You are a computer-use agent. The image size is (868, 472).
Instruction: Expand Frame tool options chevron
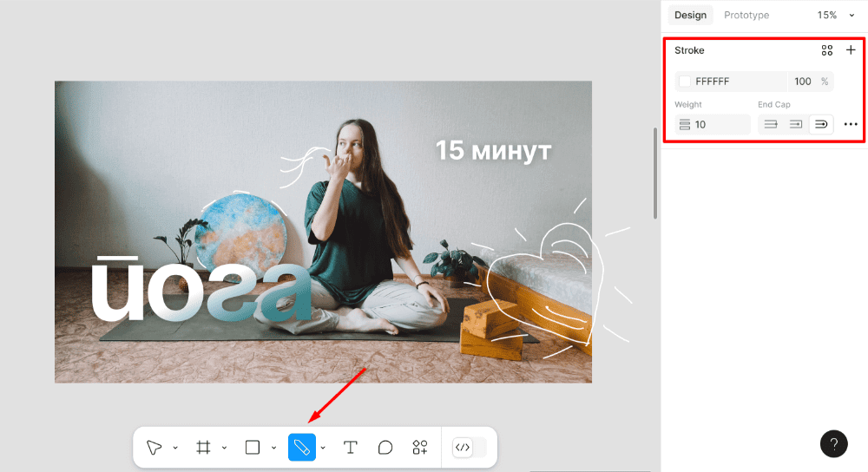coord(224,448)
